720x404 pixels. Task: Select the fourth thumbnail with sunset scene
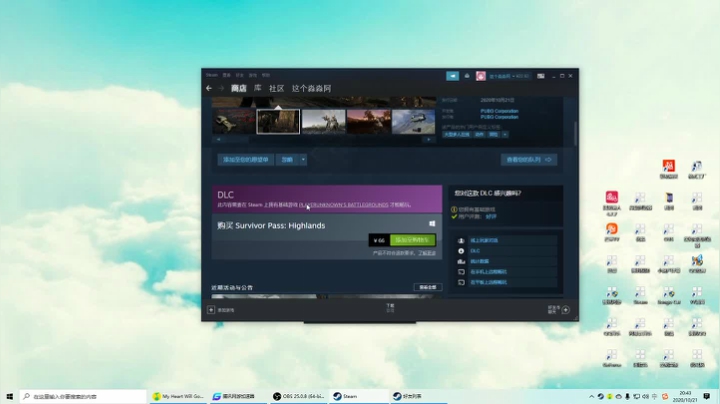[368, 121]
